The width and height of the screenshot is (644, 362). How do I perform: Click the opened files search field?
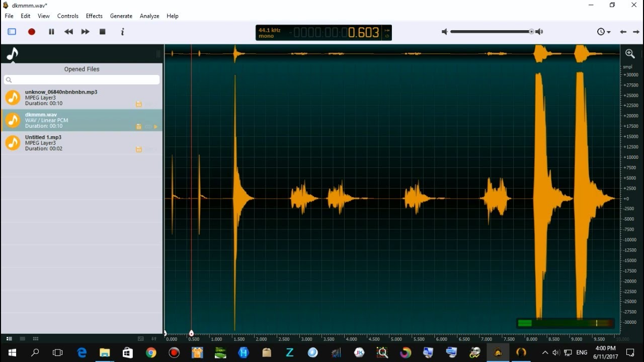[x=82, y=79]
